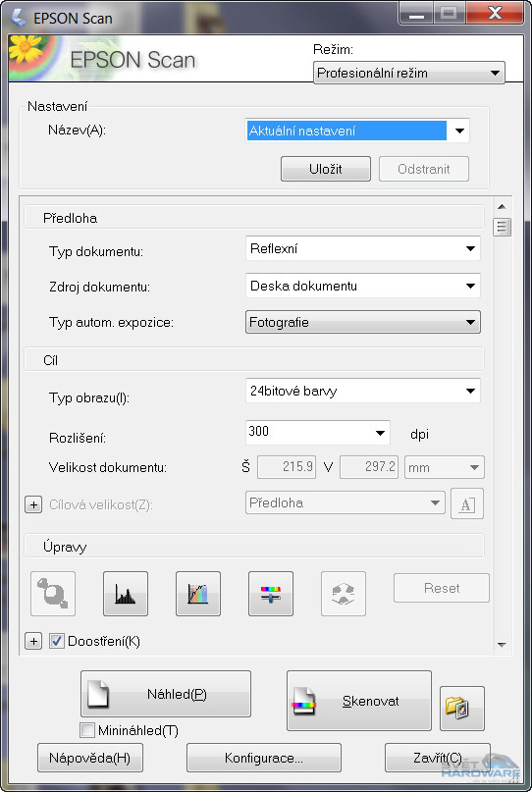Expand the Doostření options plus box
The image size is (532, 792).
pyautogui.click(x=33, y=642)
